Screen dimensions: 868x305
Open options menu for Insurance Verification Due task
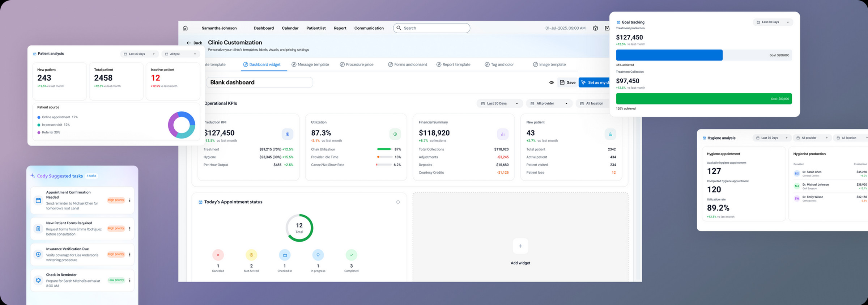click(x=129, y=254)
